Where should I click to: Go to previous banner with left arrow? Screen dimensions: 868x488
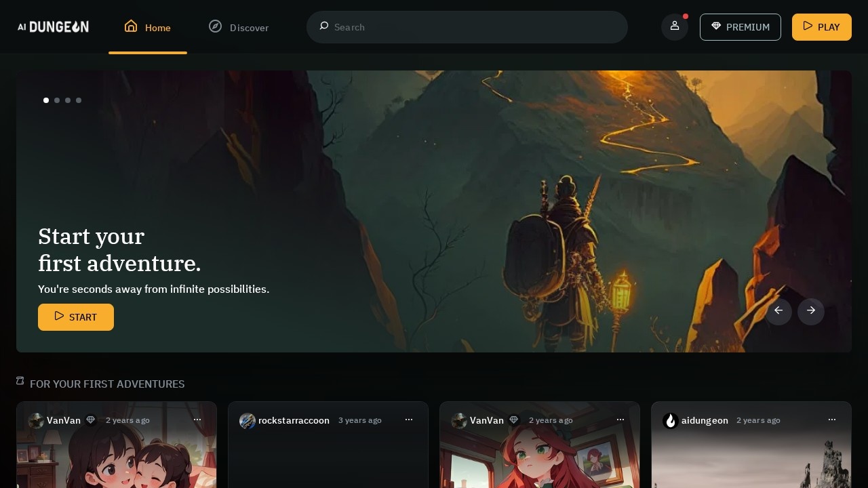click(x=778, y=311)
